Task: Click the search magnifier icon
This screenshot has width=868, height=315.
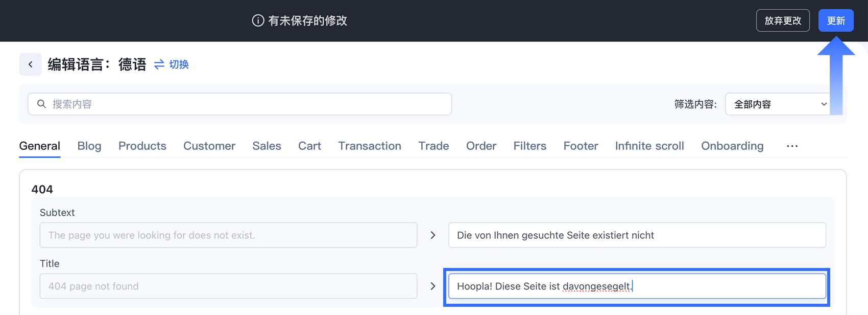Action: [41, 104]
